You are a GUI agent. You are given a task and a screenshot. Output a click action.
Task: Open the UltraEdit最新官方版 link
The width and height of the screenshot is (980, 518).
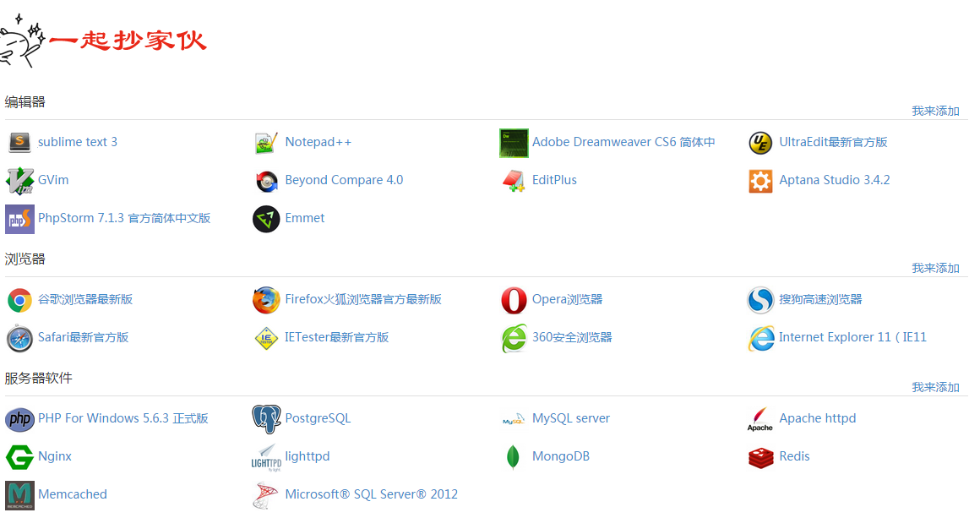point(833,142)
